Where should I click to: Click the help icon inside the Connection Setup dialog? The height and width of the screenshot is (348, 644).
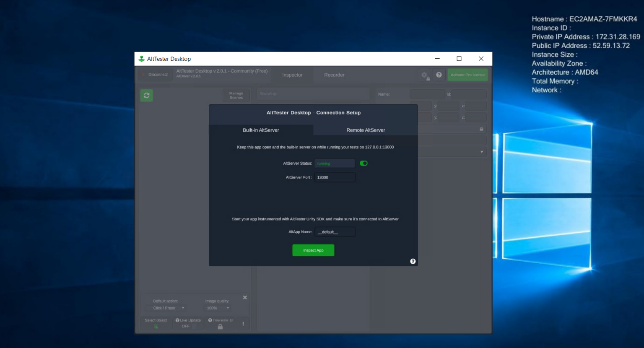pos(413,261)
